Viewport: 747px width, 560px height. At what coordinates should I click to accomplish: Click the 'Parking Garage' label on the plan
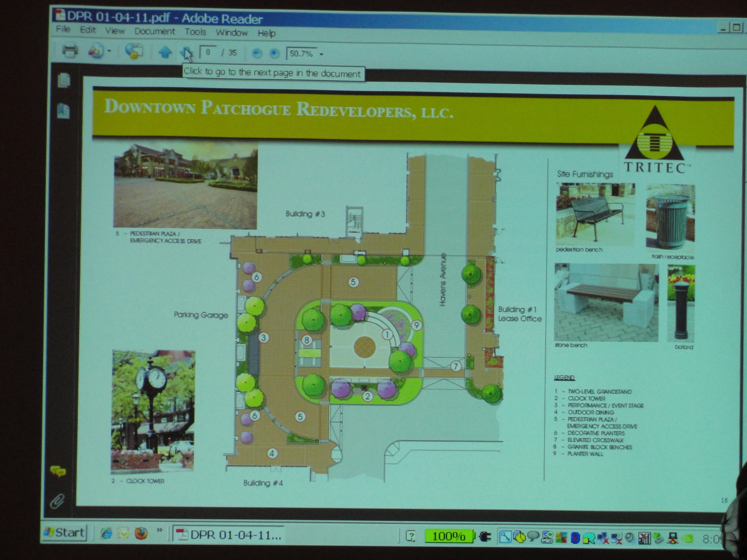(x=201, y=315)
